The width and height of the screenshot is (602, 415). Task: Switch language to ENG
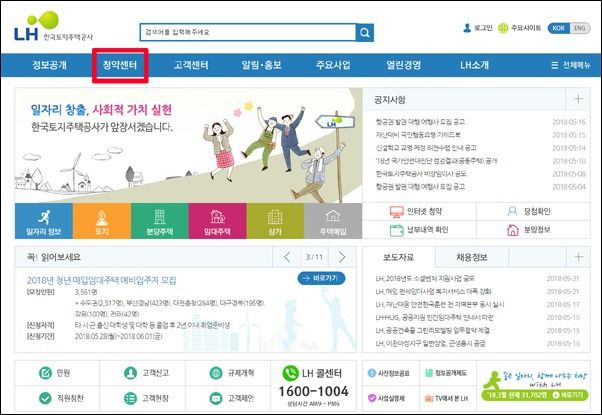coord(579,28)
